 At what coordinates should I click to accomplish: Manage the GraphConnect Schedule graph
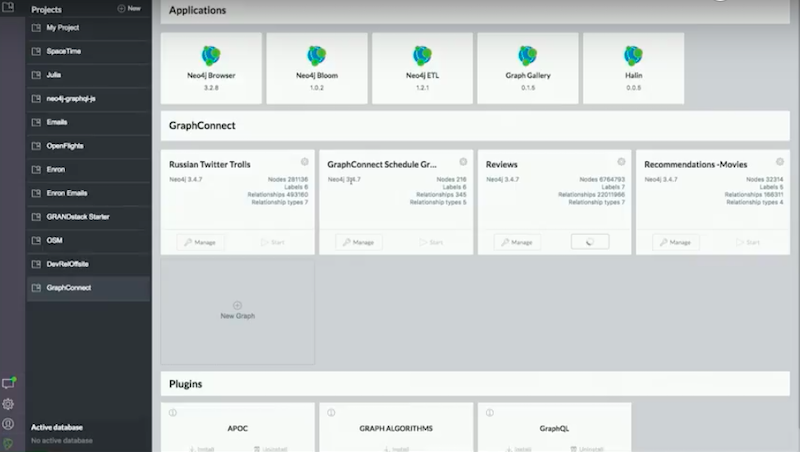(359, 242)
